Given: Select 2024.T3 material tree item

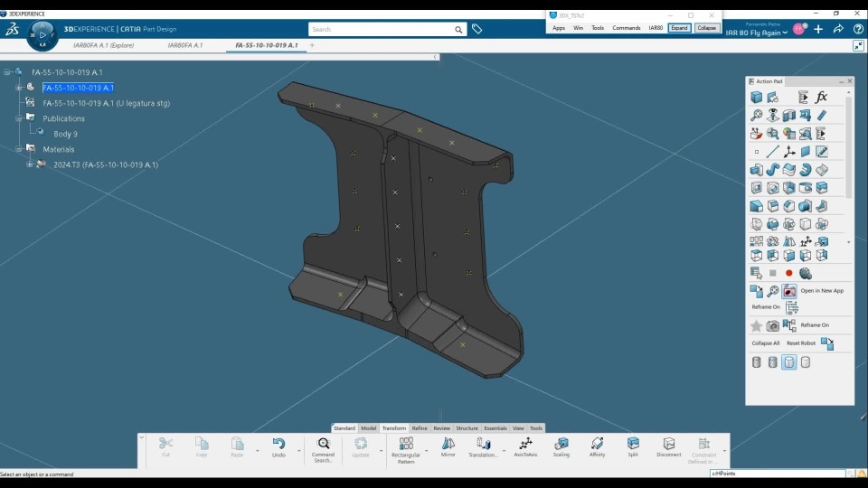Looking at the screenshot, I should click(106, 164).
